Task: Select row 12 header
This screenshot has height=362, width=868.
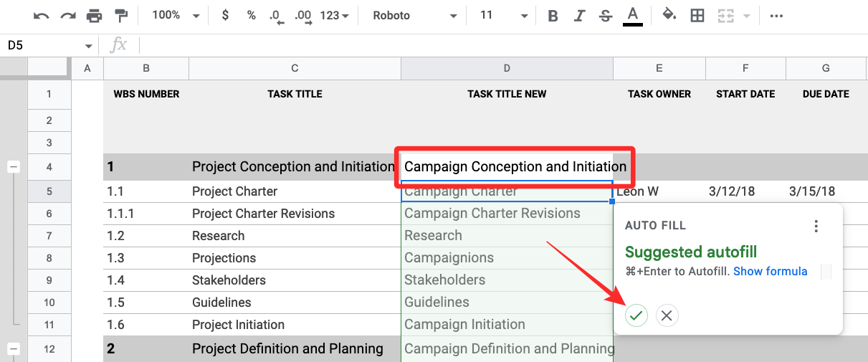Action: 49,349
